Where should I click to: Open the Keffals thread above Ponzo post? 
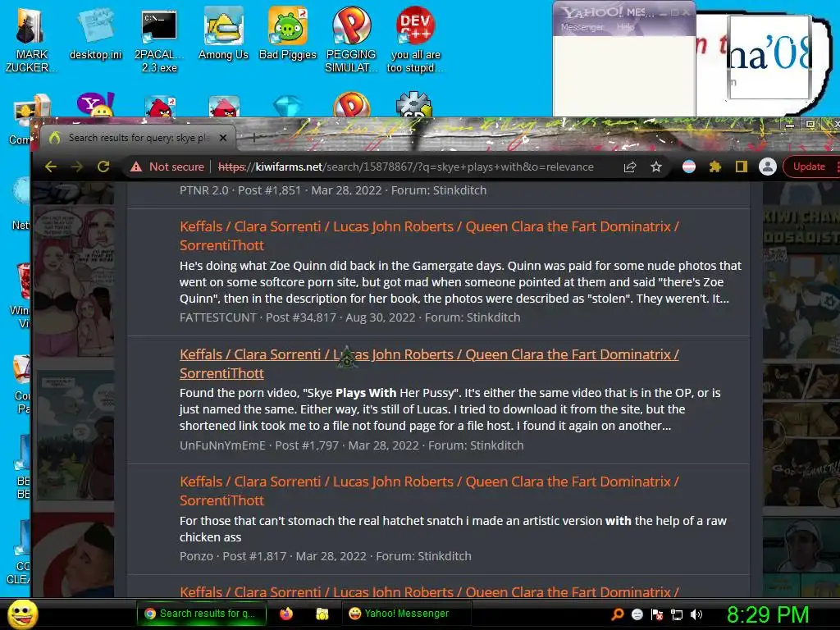click(x=429, y=491)
